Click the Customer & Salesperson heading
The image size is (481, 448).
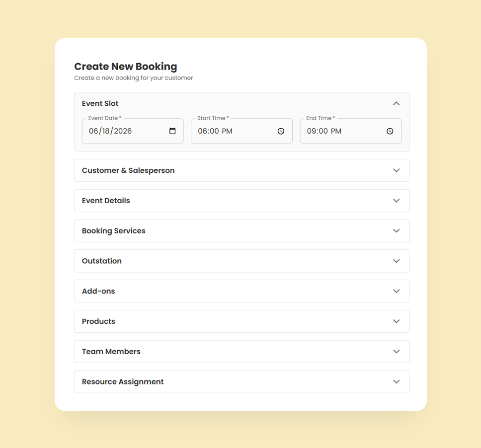tap(128, 170)
